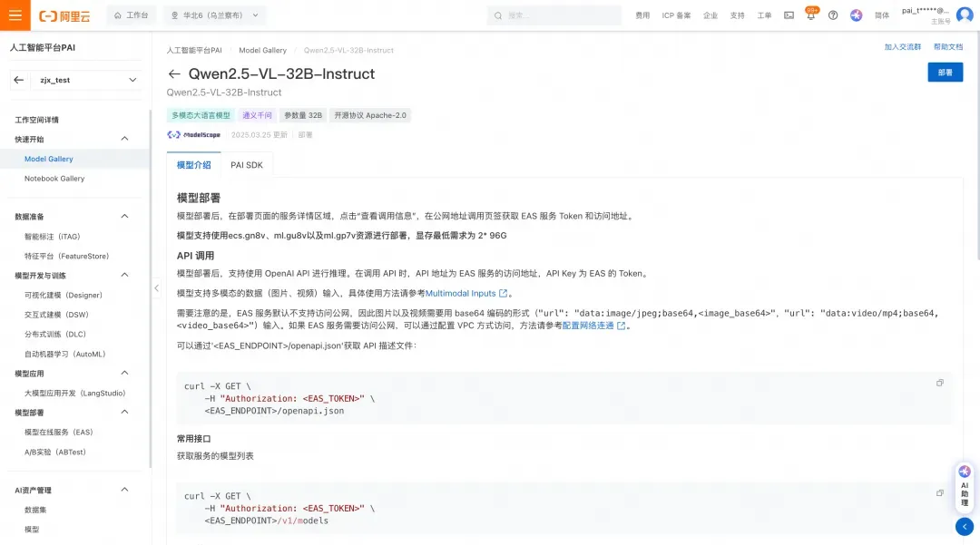980x545 pixels.
Task: Click Model Gallery in the breadcrumb
Action: (262, 50)
